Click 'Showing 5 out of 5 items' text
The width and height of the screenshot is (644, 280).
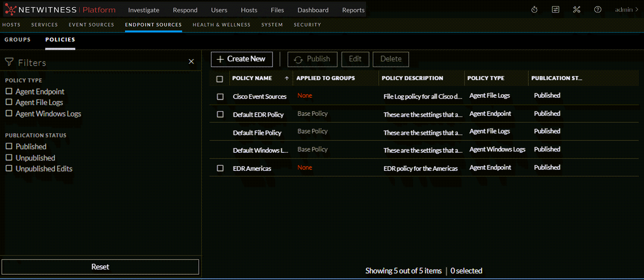tap(403, 271)
